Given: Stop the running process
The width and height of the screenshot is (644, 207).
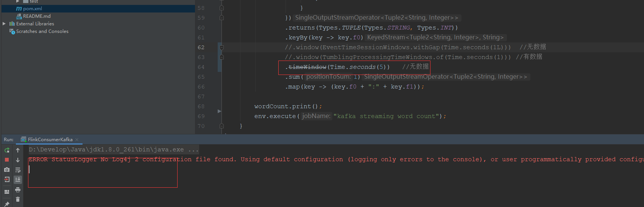Looking at the screenshot, I should (7, 160).
